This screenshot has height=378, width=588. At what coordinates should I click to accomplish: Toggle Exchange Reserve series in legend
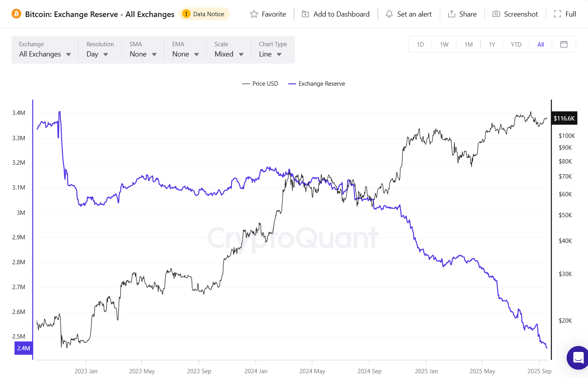point(317,84)
